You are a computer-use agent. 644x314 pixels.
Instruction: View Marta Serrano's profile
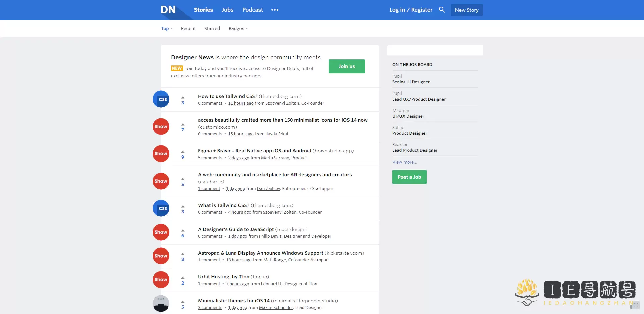275,158
